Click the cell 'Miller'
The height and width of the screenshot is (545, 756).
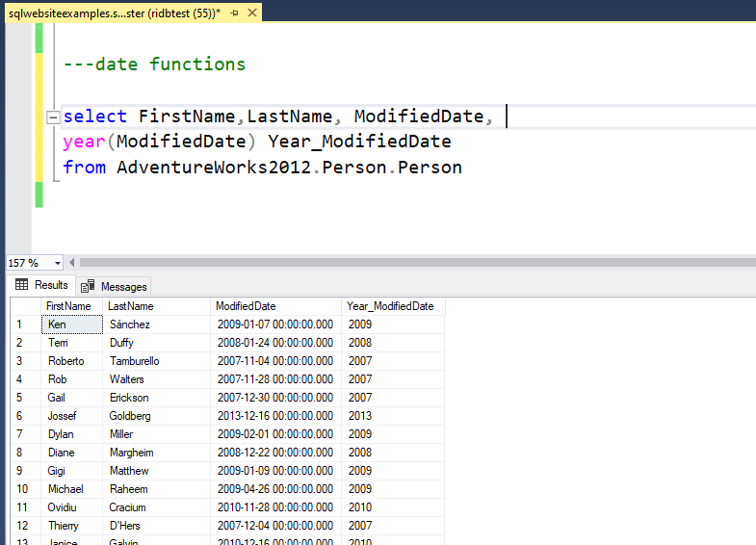pyautogui.click(x=157, y=434)
